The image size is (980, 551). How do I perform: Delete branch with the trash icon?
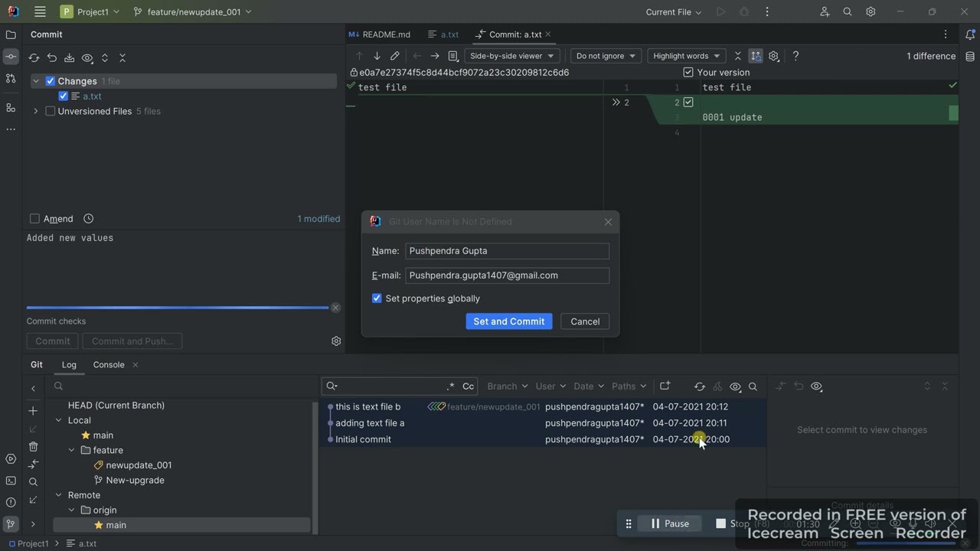[x=33, y=446]
